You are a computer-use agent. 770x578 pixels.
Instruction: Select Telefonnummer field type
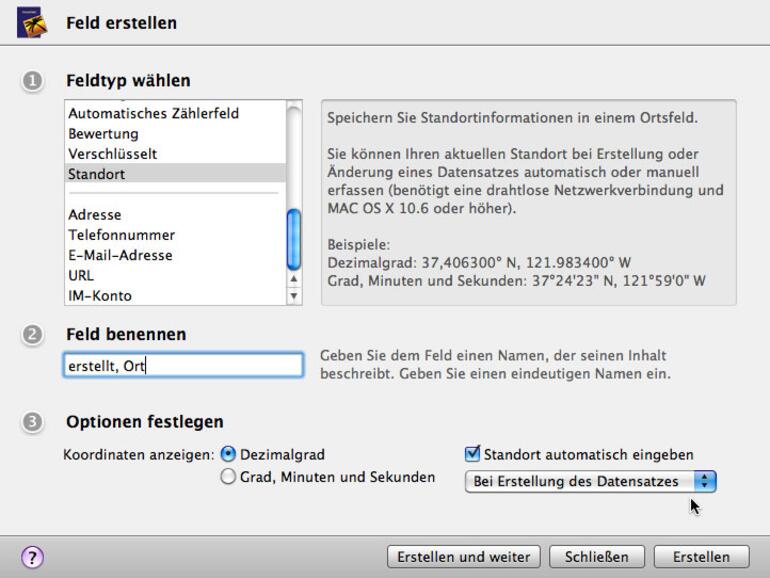[175, 235]
